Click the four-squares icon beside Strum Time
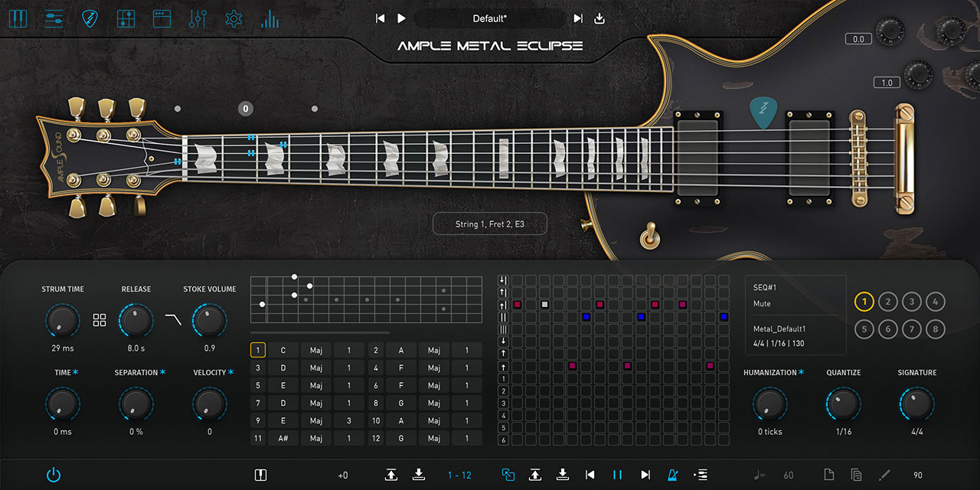Image resolution: width=980 pixels, height=490 pixels. pos(100,320)
